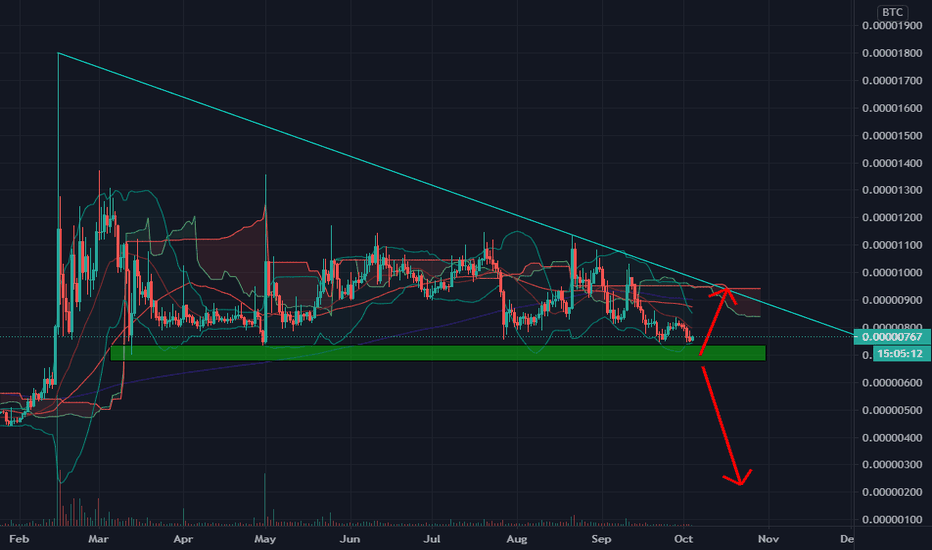Click the 0.00001400 price axis label

892,163
